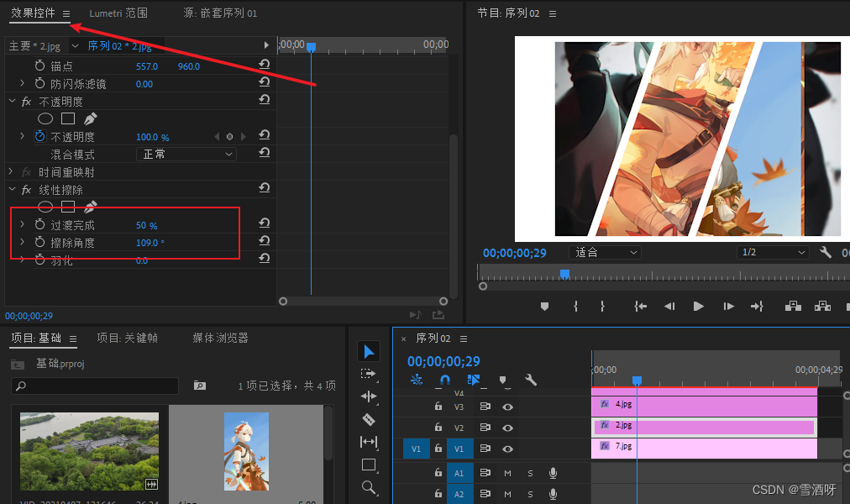Image resolution: width=850 pixels, height=504 pixels.
Task: Play the sequence in program monitor
Action: (x=698, y=307)
